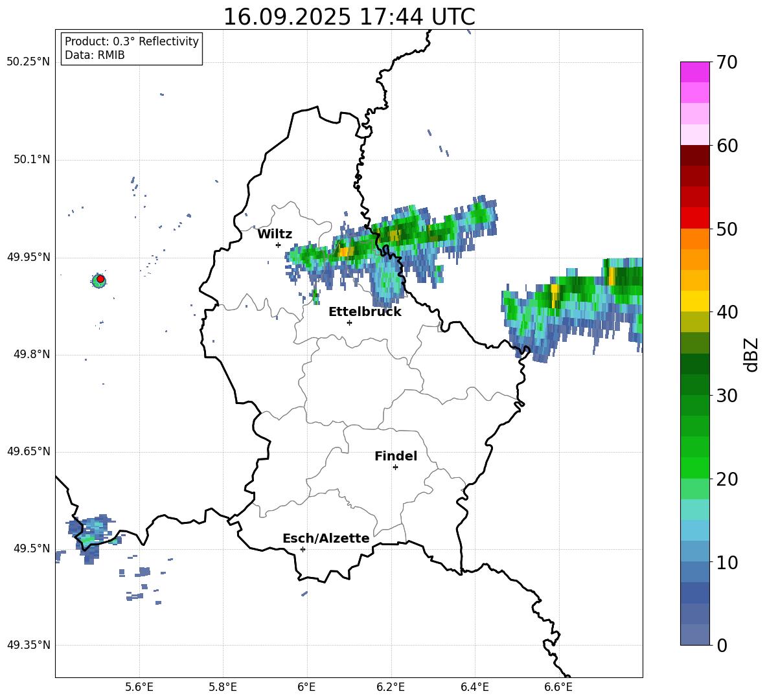Click the 6.2°E longitude label
This screenshot has width=767, height=700.
point(391,687)
